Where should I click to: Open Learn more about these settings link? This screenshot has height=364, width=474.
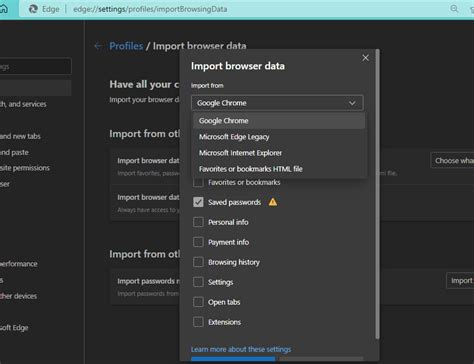point(241,349)
